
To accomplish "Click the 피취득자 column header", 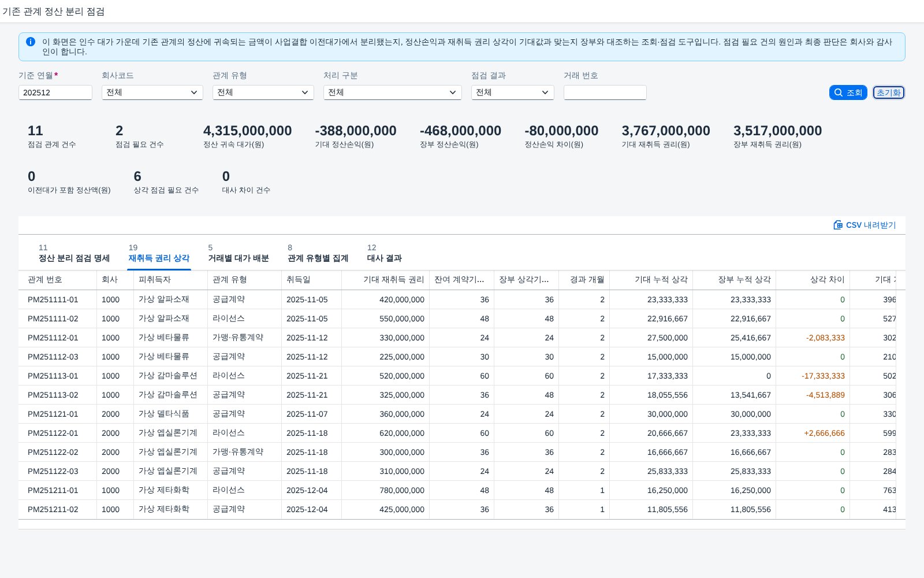I will click(171, 280).
